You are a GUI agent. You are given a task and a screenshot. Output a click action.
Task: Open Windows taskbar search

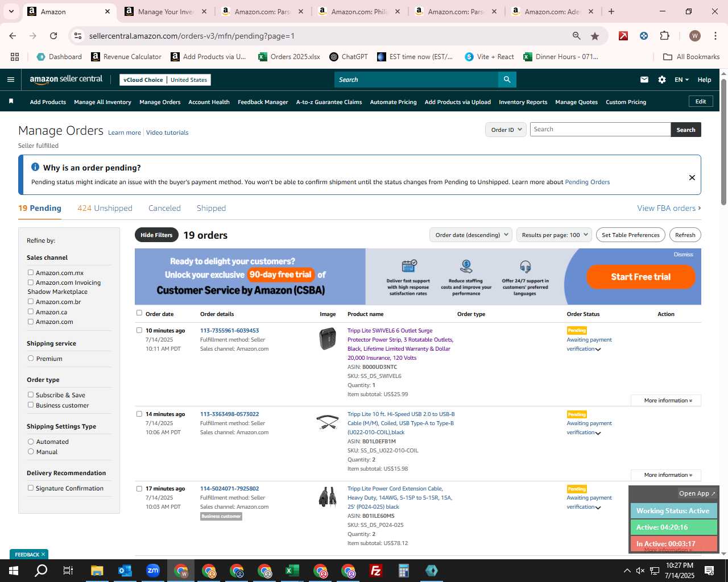(41, 570)
